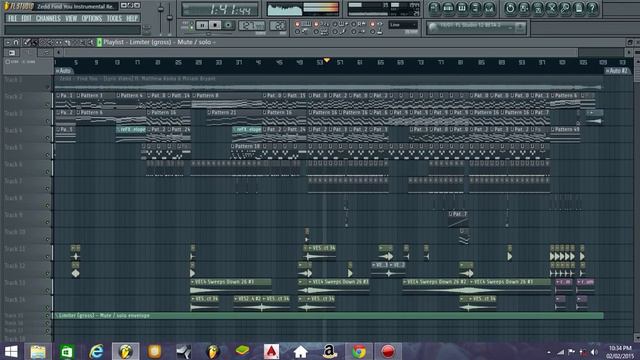Select the playlist paint brush tool
640x360 pixels.
tap(35, 42)
